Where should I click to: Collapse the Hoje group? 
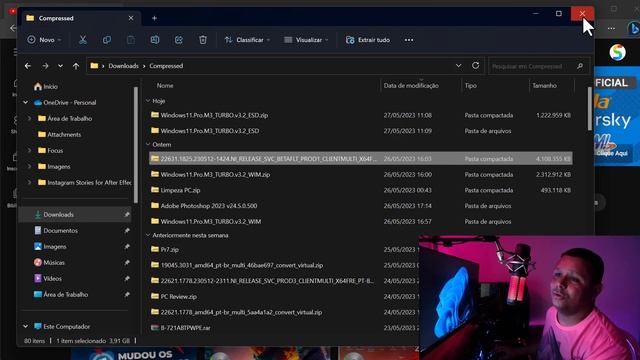click(148, 100)
